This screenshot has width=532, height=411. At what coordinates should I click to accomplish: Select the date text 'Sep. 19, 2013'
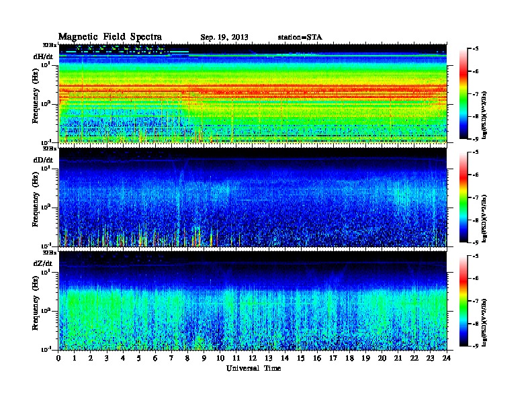point(224,38)
